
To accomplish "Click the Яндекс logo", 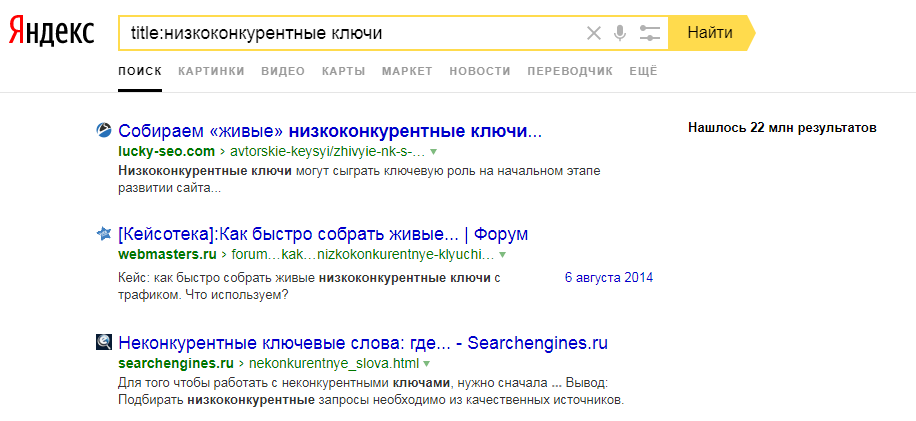I will click(52, 33).
